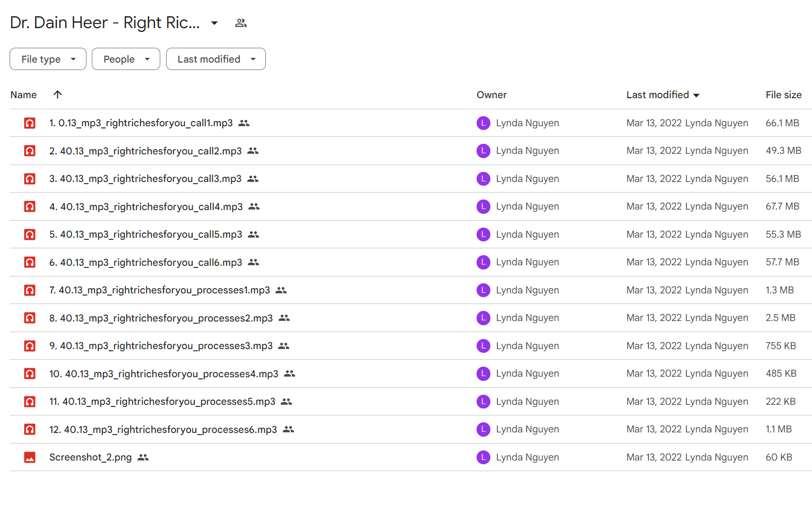
Task: Click audio file icon for processes2.mp3
Action: pyautogui.click(x=30, y=318)
